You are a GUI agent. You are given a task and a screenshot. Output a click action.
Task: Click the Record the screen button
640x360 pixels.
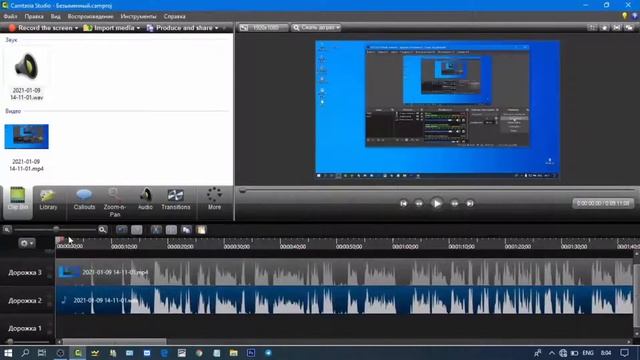[40, 28]
